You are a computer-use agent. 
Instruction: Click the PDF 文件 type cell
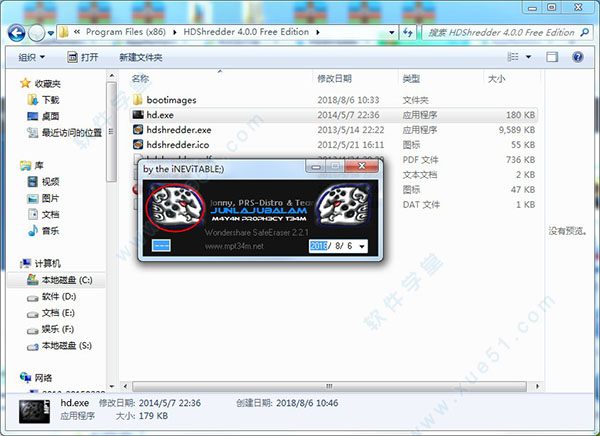(420, 160)
